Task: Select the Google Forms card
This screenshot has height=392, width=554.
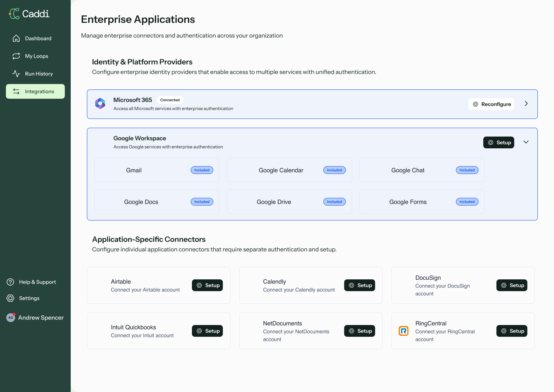Action: (x=422, y=202)
